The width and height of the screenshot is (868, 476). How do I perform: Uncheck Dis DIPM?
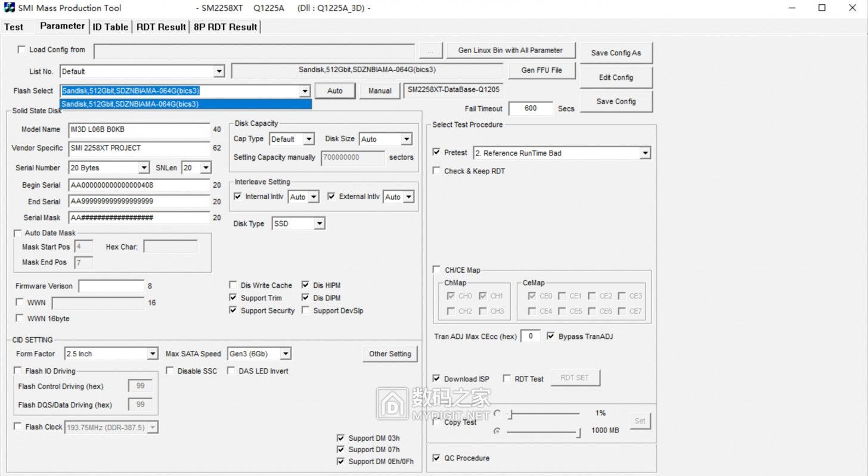[x=306, y=298]
